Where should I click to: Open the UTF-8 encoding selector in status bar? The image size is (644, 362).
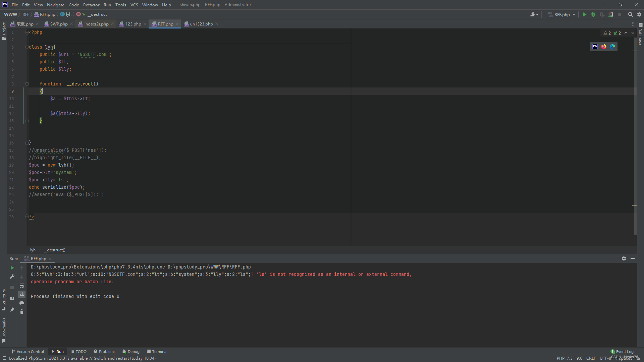point(606,358)
